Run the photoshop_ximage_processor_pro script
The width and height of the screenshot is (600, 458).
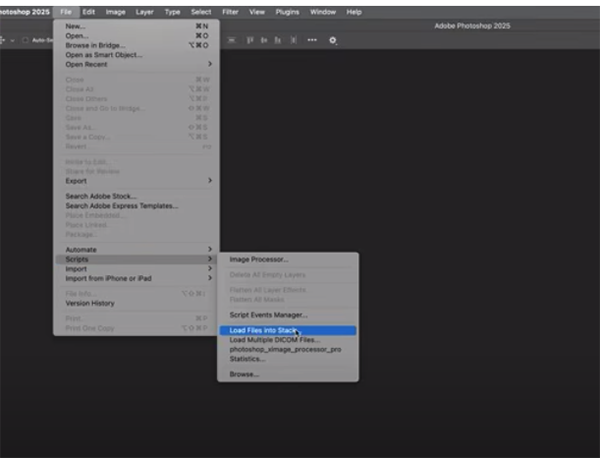tap(288, 349)
